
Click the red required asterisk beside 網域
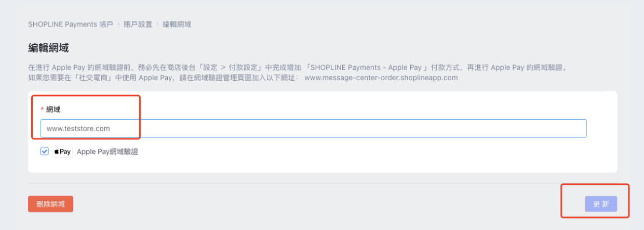[42, 109]
